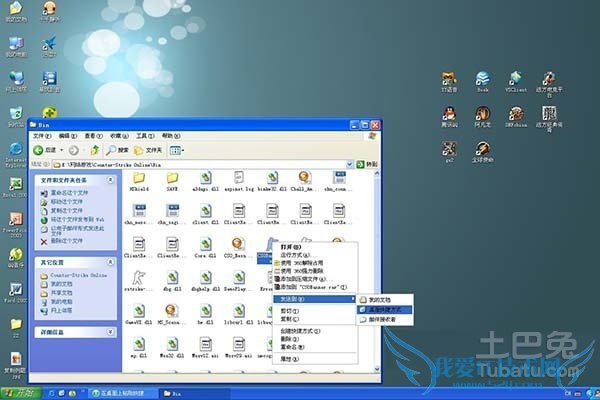Select the Mss32.dll file icon
Screen dimensions: 600x400
click(x=172, y=348)
